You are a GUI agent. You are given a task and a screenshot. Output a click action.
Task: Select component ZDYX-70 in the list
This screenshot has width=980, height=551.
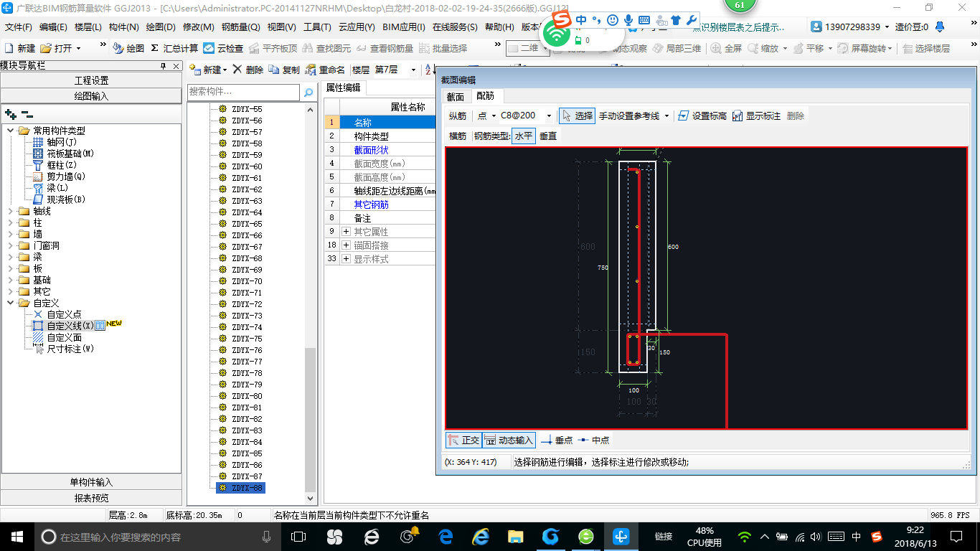[247, 281]
